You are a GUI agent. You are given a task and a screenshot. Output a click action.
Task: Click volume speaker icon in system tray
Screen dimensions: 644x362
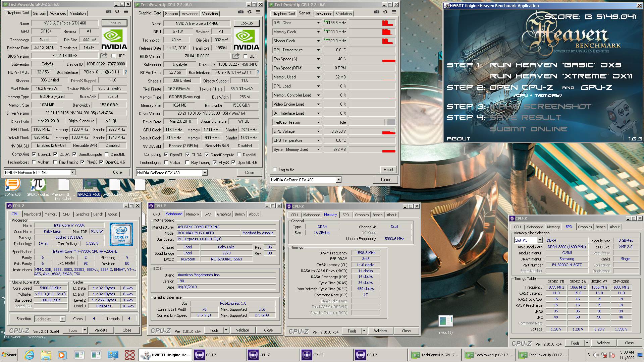click(x=596, y=355)
